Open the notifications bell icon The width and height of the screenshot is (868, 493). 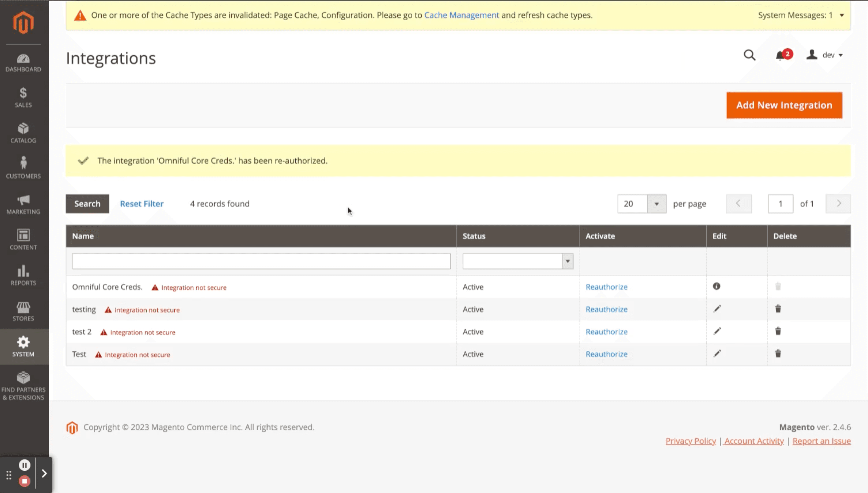tap(780, 55)
